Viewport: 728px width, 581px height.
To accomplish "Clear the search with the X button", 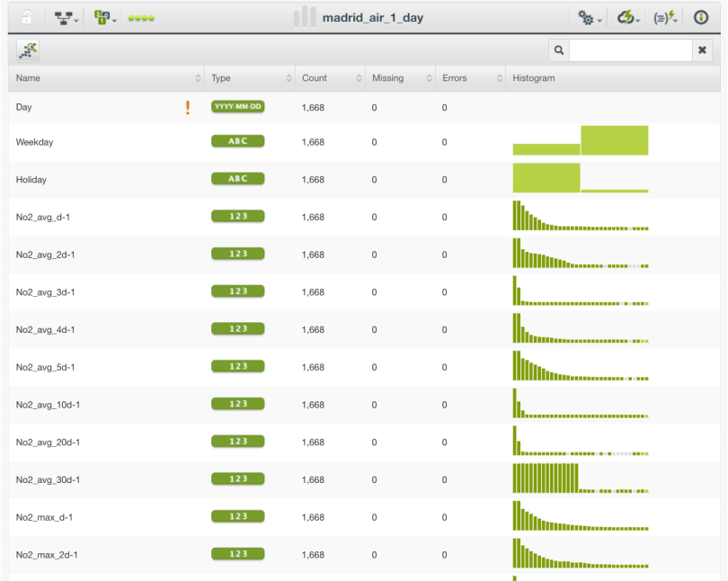I will tap(703, 50).
